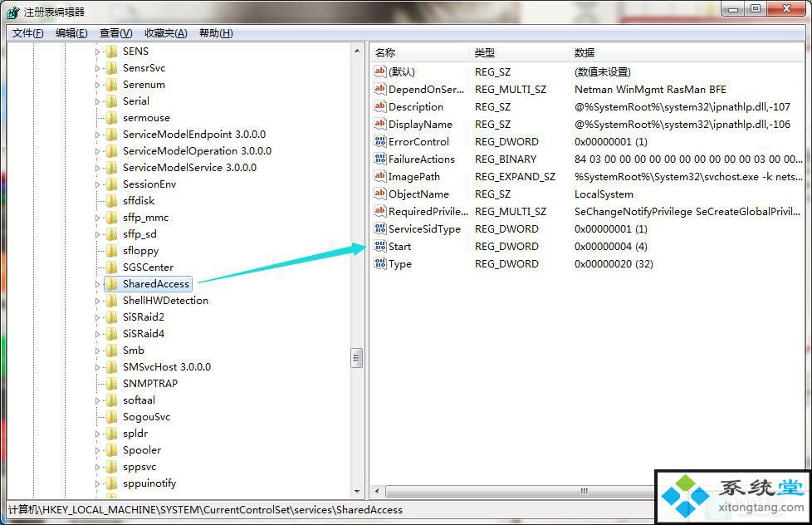
Task: Expand the softaal tree node
Action: coord(97,400)
